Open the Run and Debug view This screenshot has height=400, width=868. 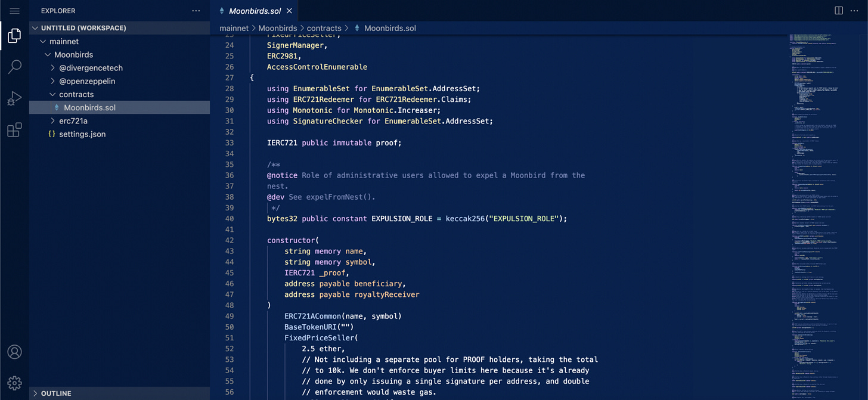pos(14,98)
